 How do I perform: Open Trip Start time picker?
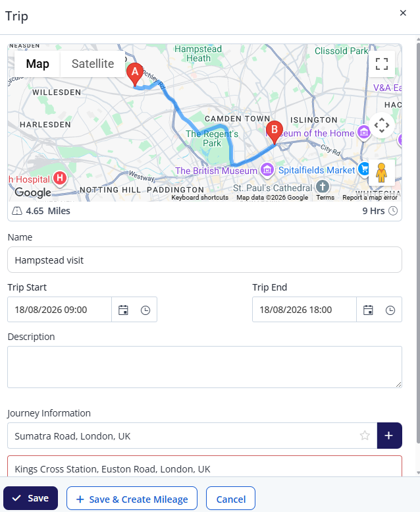click(x=145, y=310)
